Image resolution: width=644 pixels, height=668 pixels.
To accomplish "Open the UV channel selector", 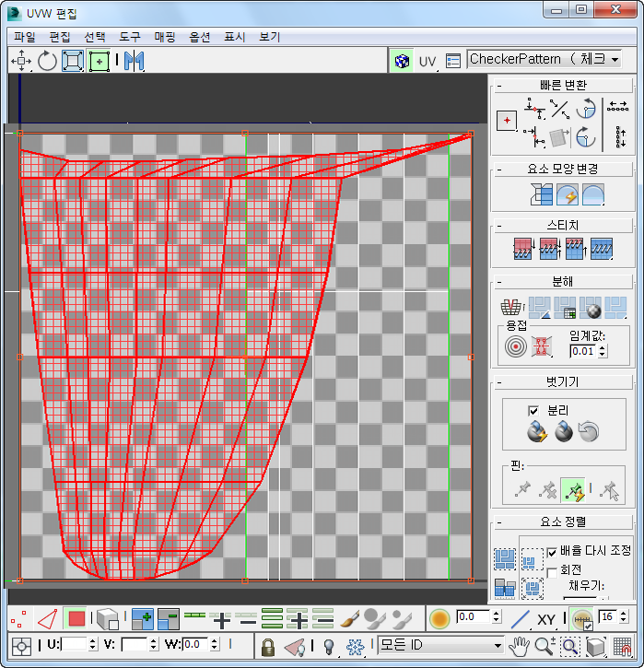I will [427, 62].
